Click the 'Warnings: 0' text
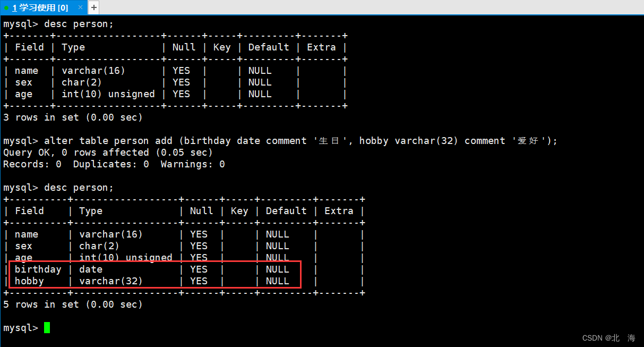This screenshot has height=347, width=644. (x=193, y=164)
